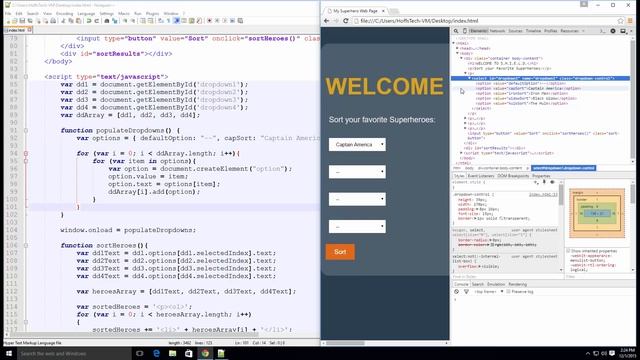Click the console filter funnel icon
Image resolution: width=640 pixels, height=360 pixels.
[x=466, y=292]
